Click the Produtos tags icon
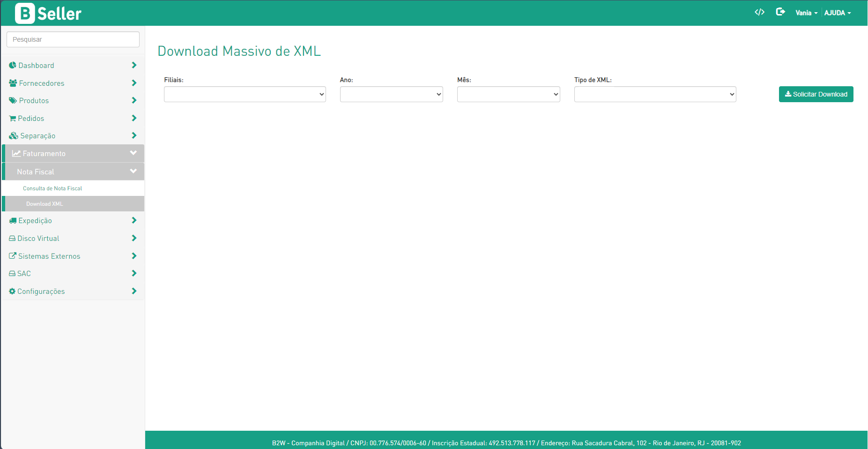The height and width of the screenshot is (449, 868). tap(13, 101)
